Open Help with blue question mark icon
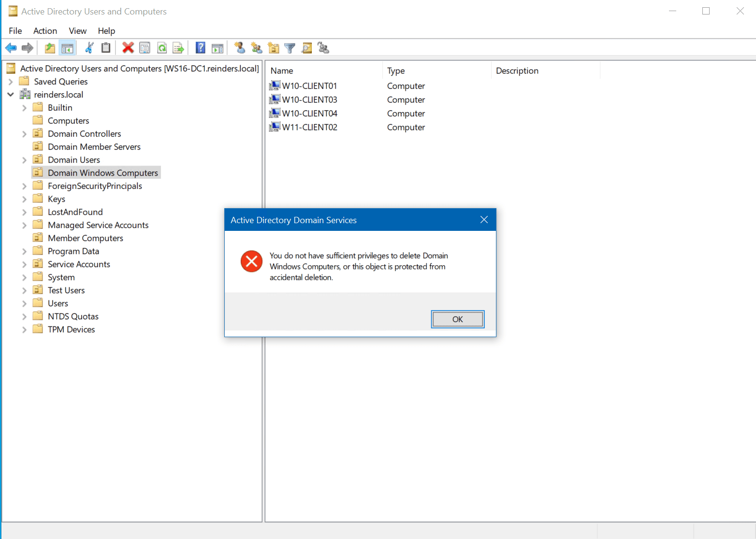This screenshot has width=756, height=539. tap(201, 48)
